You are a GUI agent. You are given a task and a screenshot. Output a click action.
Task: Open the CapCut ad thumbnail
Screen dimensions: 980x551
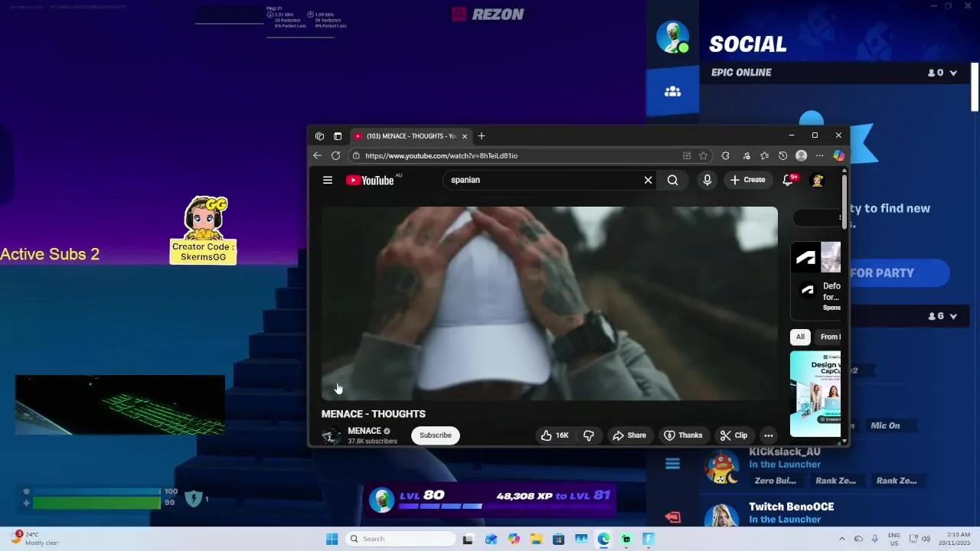[815, 393]
